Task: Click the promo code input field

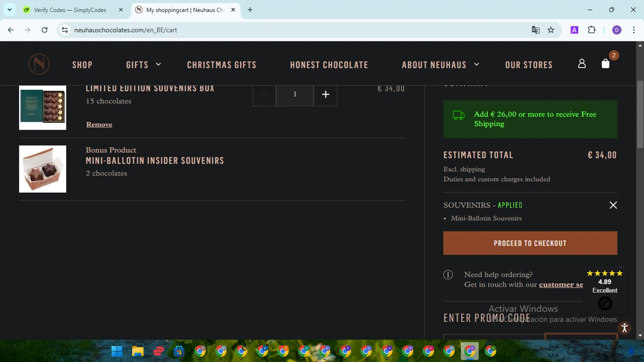Action: tap(494, 337)
